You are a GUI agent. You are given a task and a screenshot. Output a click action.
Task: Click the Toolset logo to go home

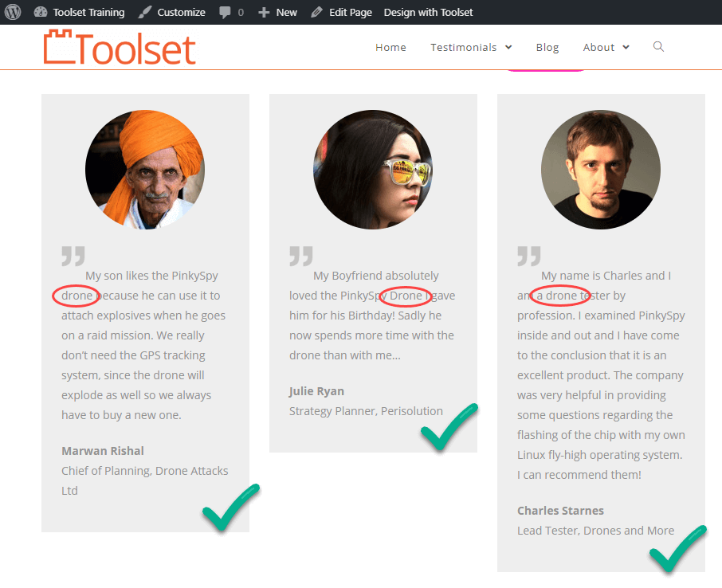[x=118, y=47]
